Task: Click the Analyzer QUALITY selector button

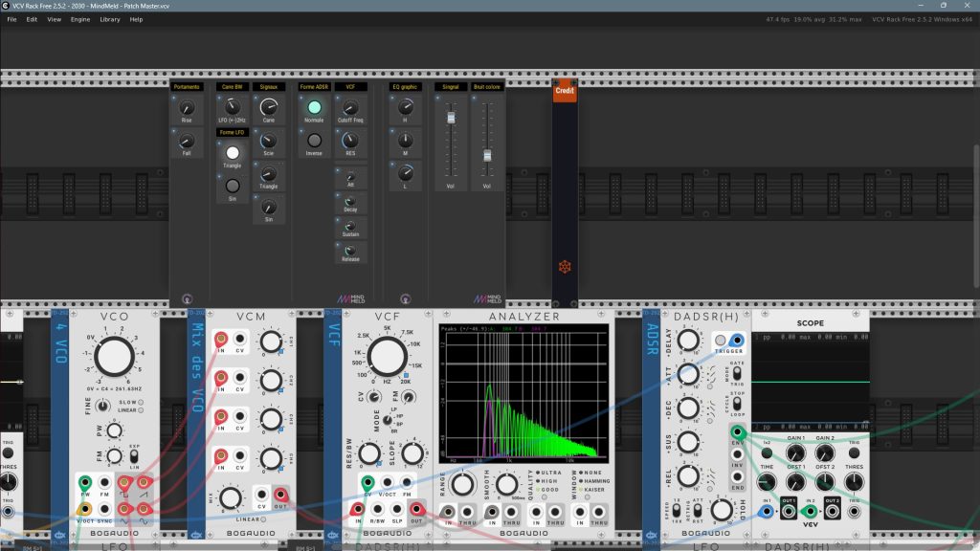Action: click(x=545, y=497)
